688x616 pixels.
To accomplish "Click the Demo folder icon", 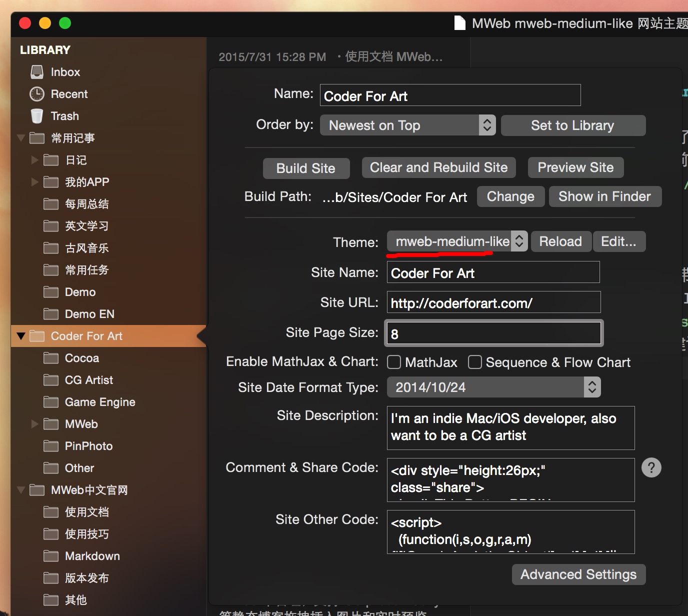I will coord(51,292).
